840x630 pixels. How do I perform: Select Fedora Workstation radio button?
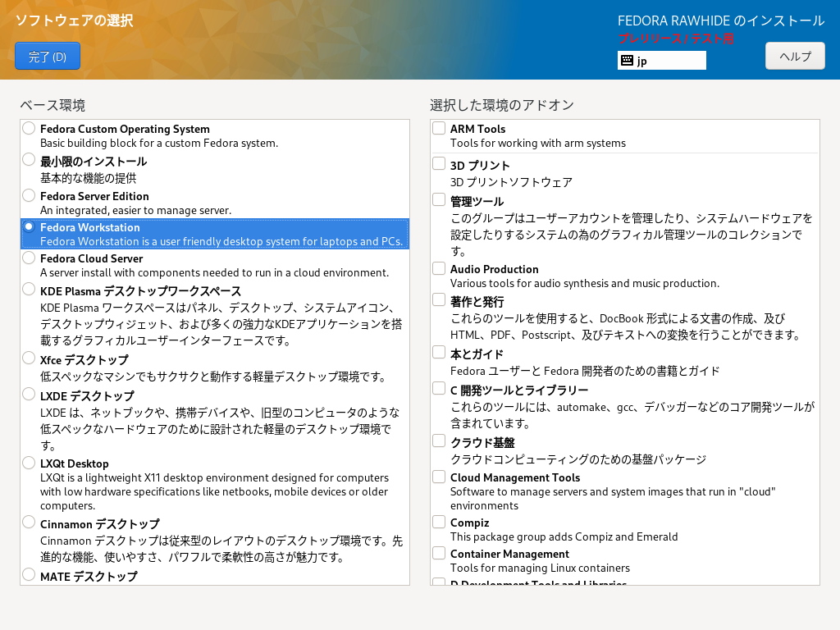[29, 226]
